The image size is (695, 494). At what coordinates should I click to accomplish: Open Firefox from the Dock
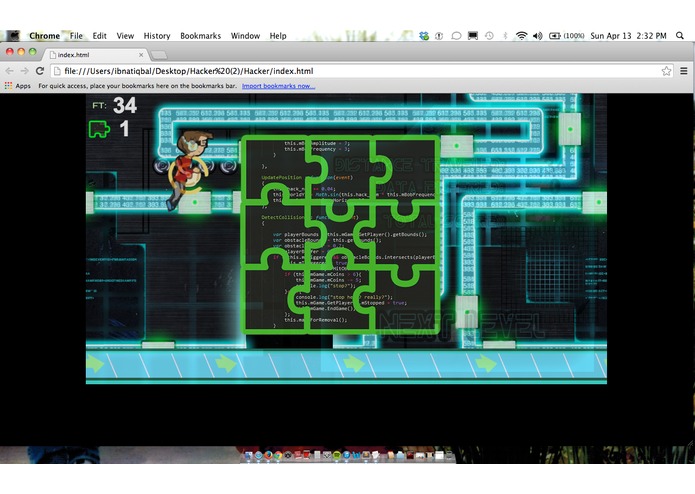pyautogui.click(x=268, y=455)
